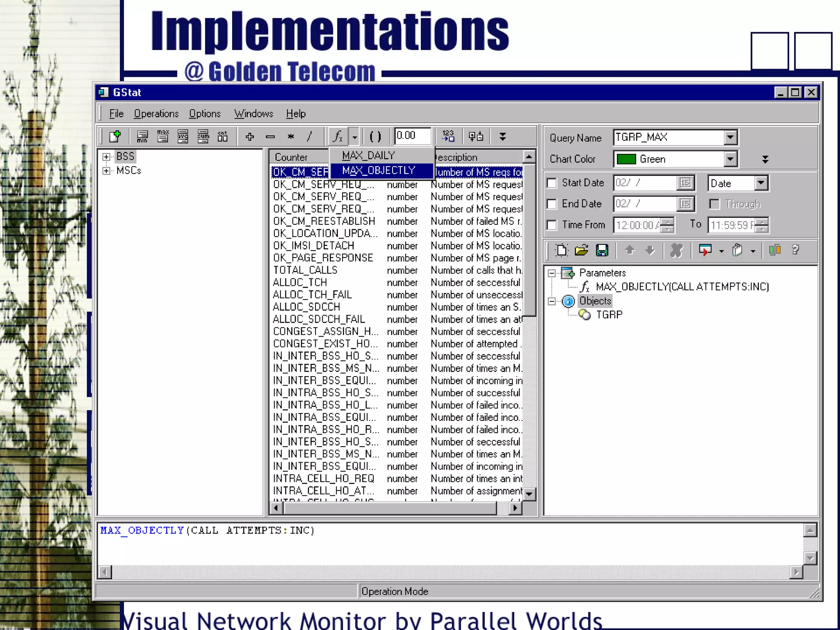Choose MAX_DAILY from function list
The height and width of the screenshot is (630, 840).
368,155
